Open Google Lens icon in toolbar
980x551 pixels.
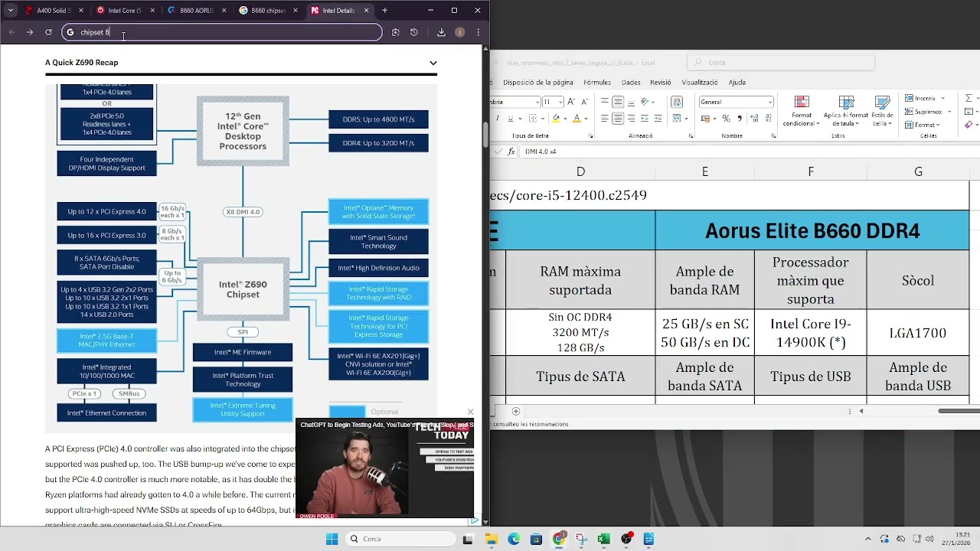point(395,32)
